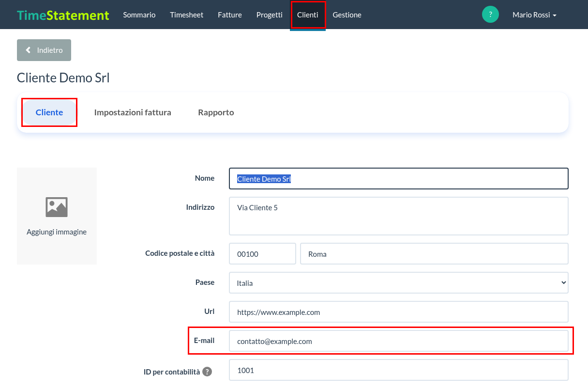
Task: Click the help icon beside ID per contabilità
Action: point(207,372)
